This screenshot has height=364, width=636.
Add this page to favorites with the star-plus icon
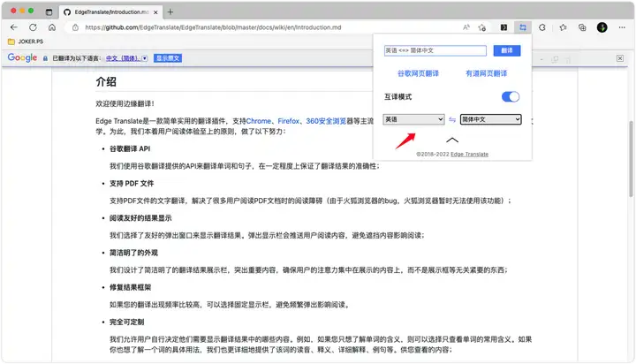[x=482, y=27]
